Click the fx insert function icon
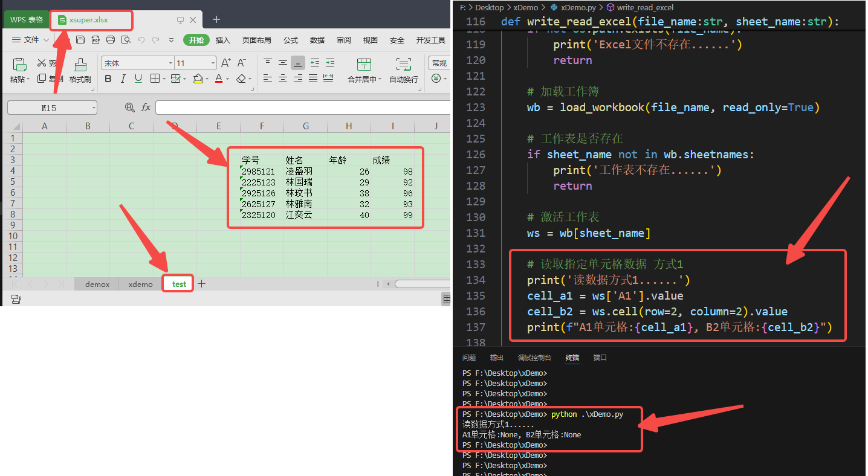Screen dimensions: 868x476 tap(146, 108)
